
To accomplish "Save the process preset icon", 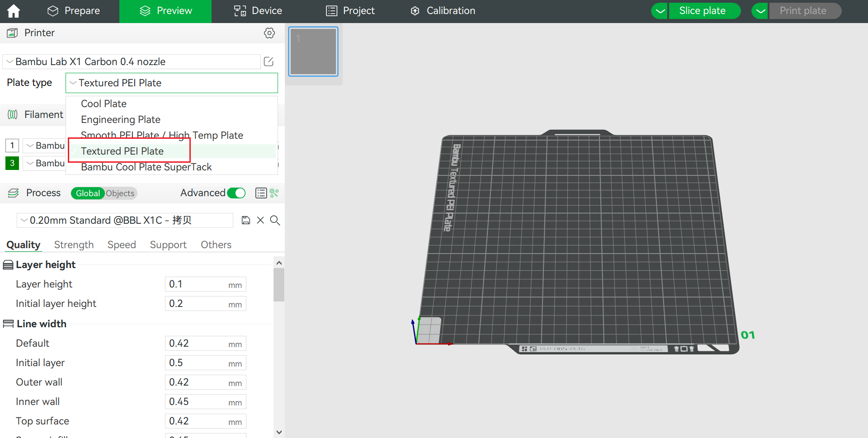I will coord(246,220).
